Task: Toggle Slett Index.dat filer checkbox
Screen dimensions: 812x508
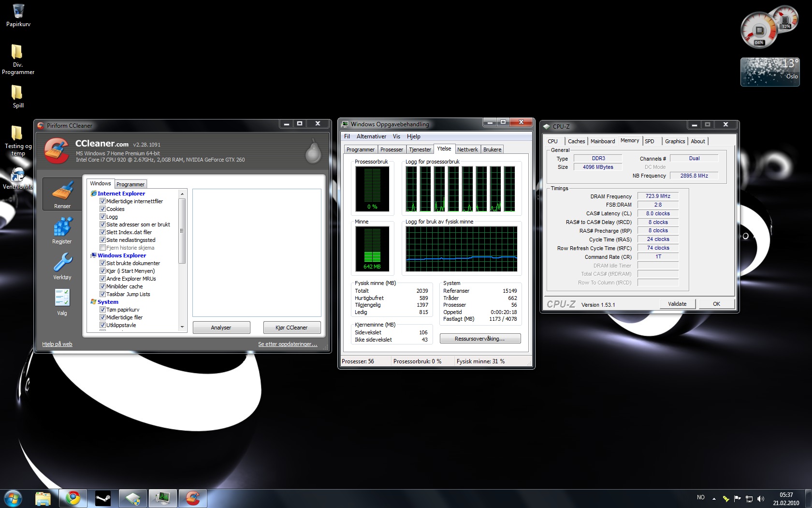Action: pos(102,232)
